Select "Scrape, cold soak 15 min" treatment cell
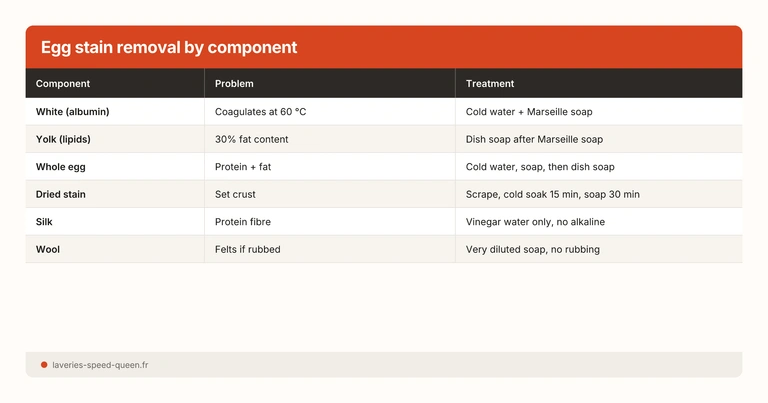The image size is (768, 403). coord(552,194)
